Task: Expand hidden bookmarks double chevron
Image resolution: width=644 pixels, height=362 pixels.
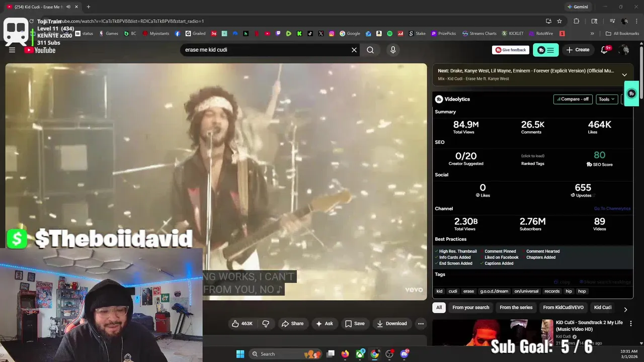Action: (592, 34)
